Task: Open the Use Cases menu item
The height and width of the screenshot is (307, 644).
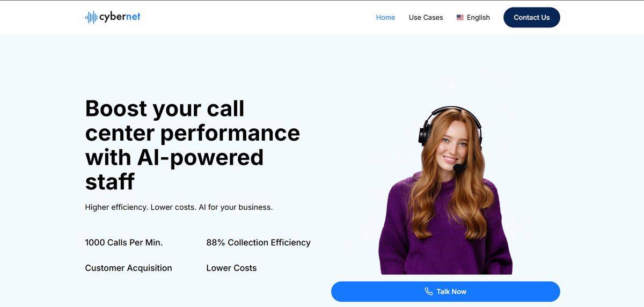Action: point(426,17)
